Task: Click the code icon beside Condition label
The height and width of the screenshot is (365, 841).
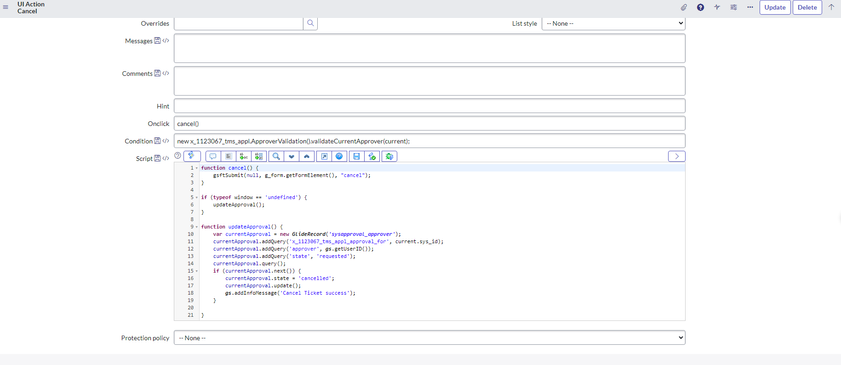Action: 166,141
